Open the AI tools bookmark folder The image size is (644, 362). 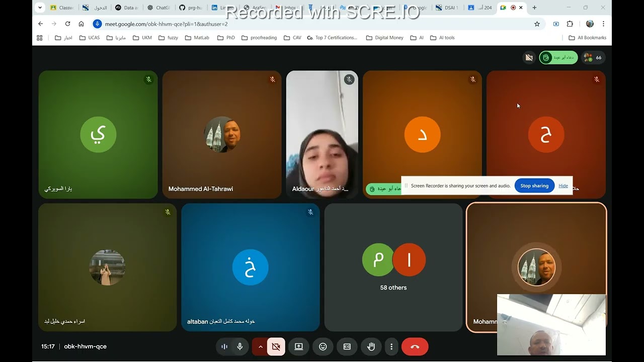pyautogui.click(x=442, y=38)
